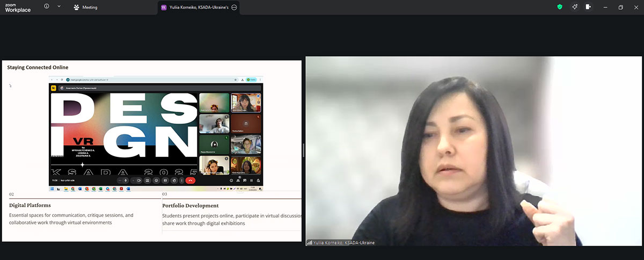Switch to the Meeting tab
This screenshot has height=260, width=644.
tap(86, 8)
